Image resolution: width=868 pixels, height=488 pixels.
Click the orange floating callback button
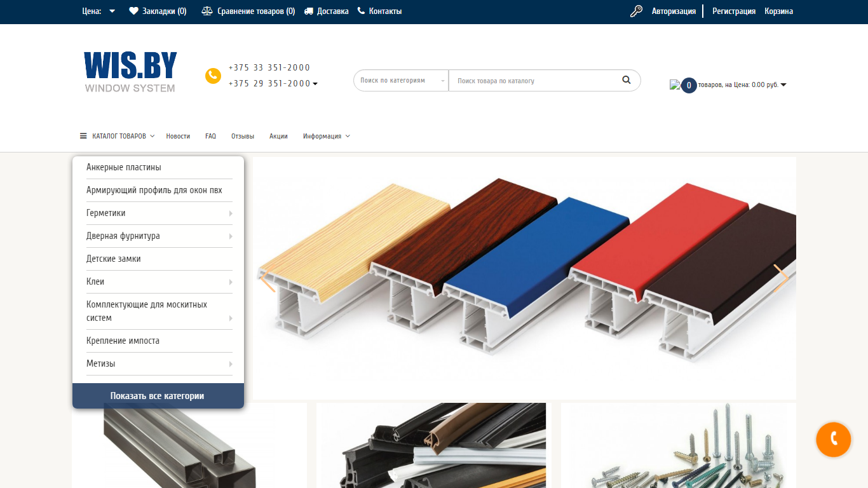click(x=833, y=439)
